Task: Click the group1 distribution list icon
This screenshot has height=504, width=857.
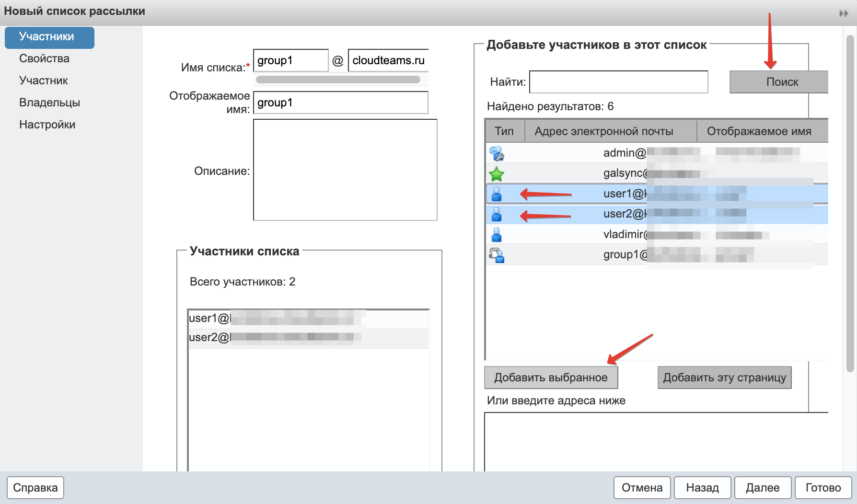Action: [497, 255]
